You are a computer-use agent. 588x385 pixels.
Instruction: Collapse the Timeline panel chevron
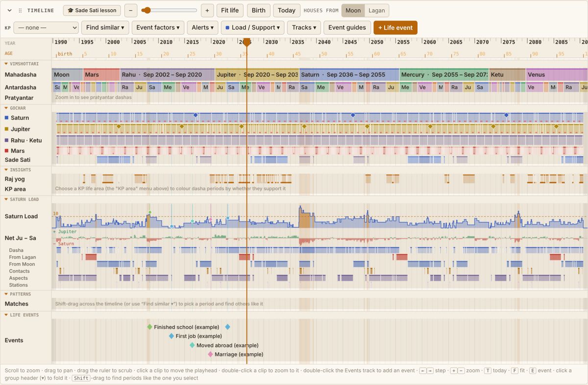[x=9, y=10]
